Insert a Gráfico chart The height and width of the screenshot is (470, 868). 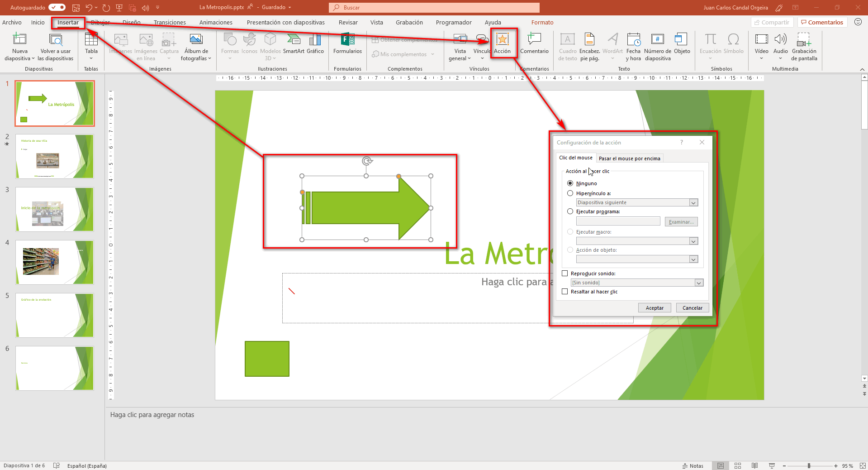coord(315,44)
